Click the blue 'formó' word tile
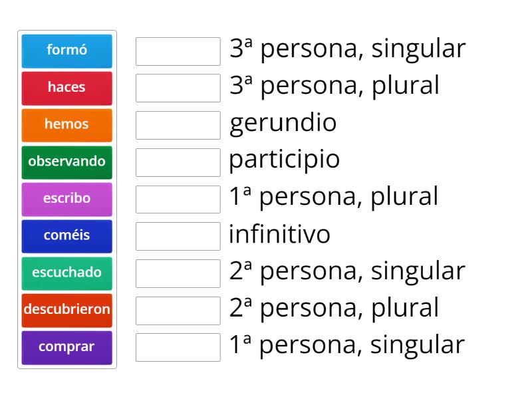The height and width of the screenshot is (399, 532). click(66, 51)
